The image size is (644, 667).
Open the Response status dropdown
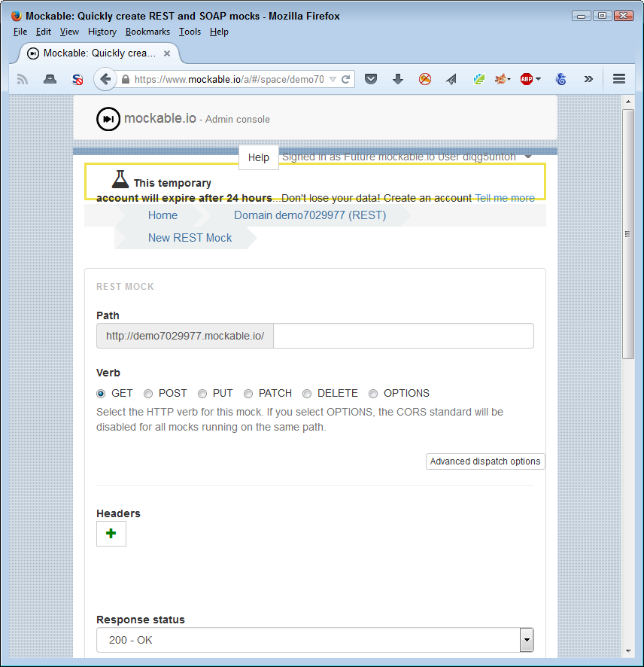[526, 639]
